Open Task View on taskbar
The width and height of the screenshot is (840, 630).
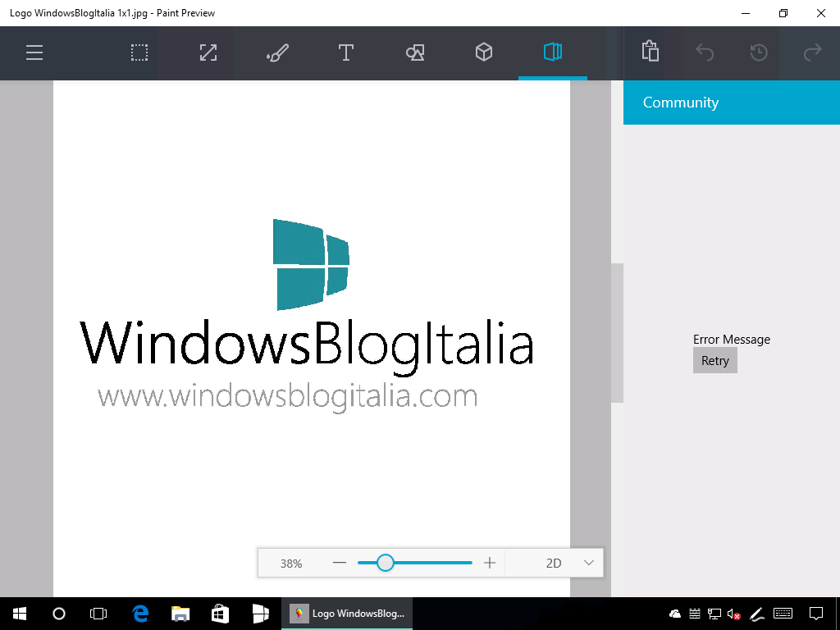click(98, 614)
